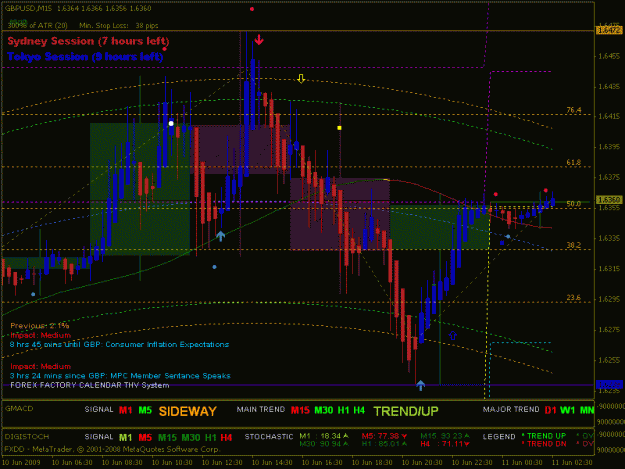The image size is (625, 469).
Task: Click the MAIN TREND label
Action: [x=261, y=409]
